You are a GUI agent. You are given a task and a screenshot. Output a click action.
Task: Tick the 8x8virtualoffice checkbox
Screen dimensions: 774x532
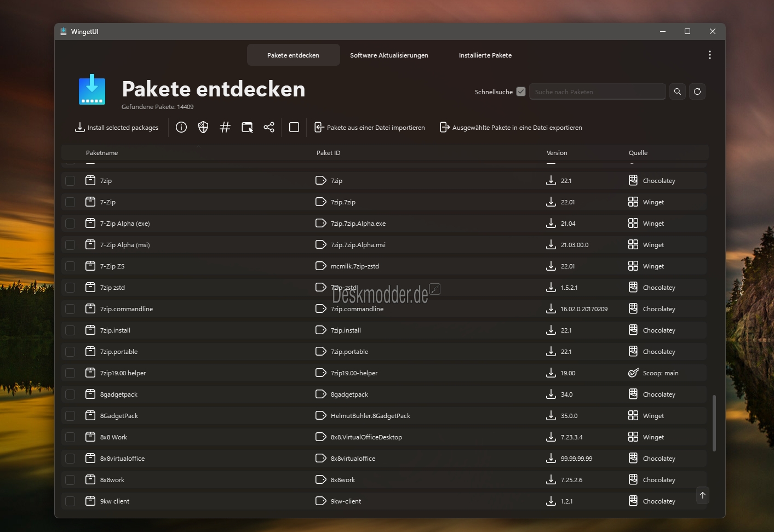(x=70, y=459)
